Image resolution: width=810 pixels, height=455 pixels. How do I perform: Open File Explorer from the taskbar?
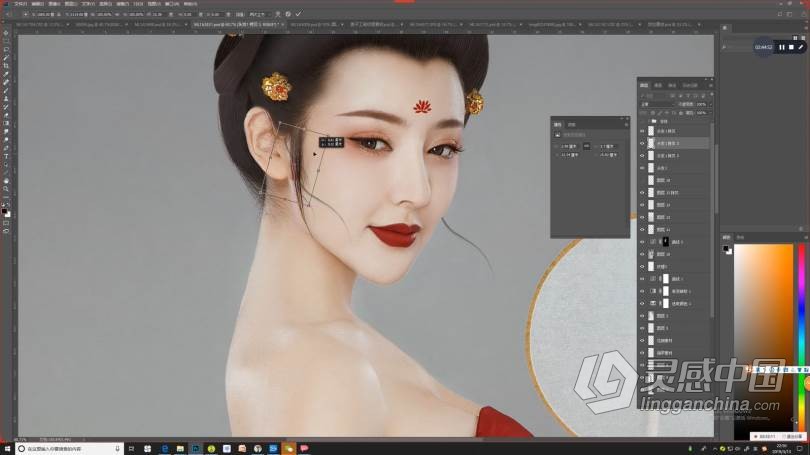(180, 449)
